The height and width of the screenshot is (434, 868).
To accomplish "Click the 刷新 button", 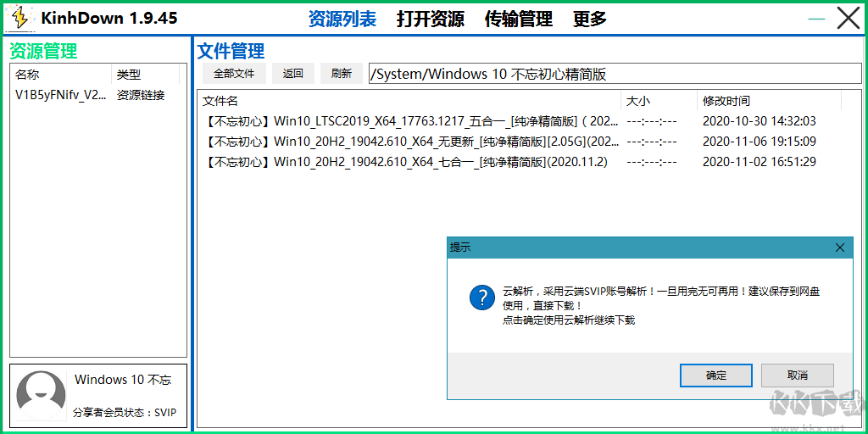I will (x=342, y=74).
